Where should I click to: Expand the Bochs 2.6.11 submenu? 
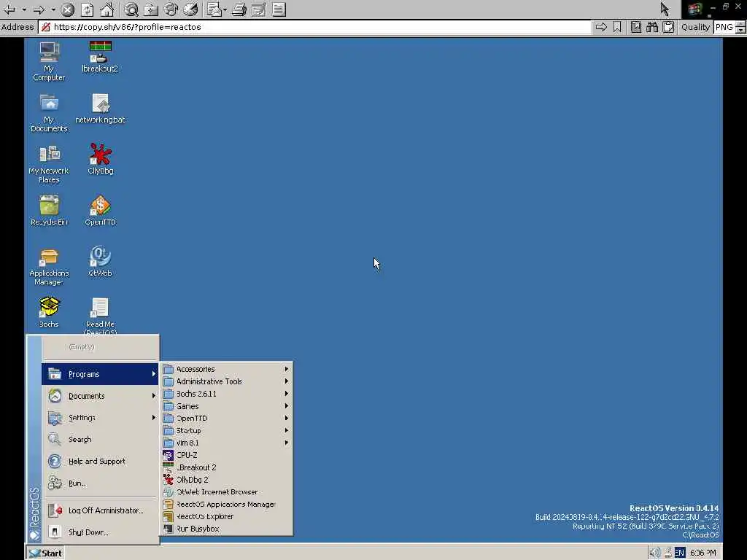coord(226,394)
